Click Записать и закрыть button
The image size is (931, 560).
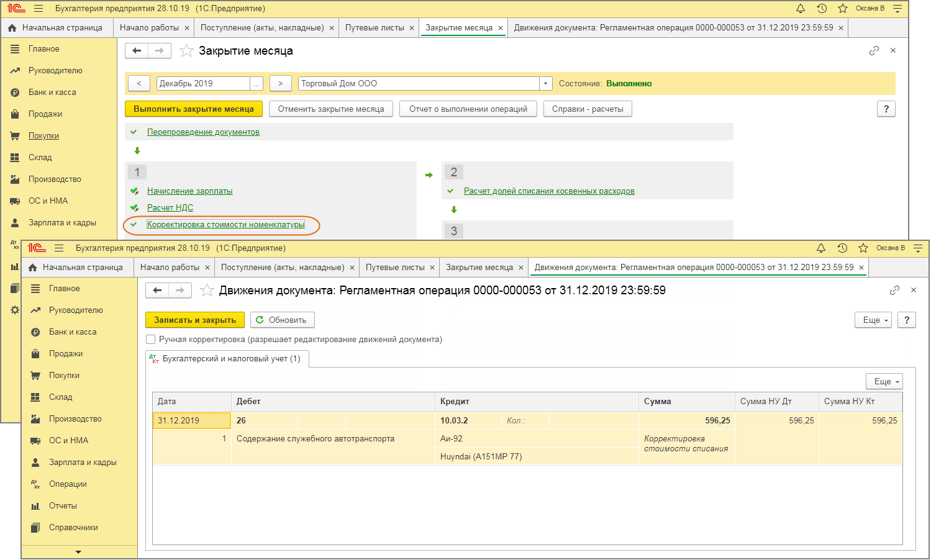195,320
